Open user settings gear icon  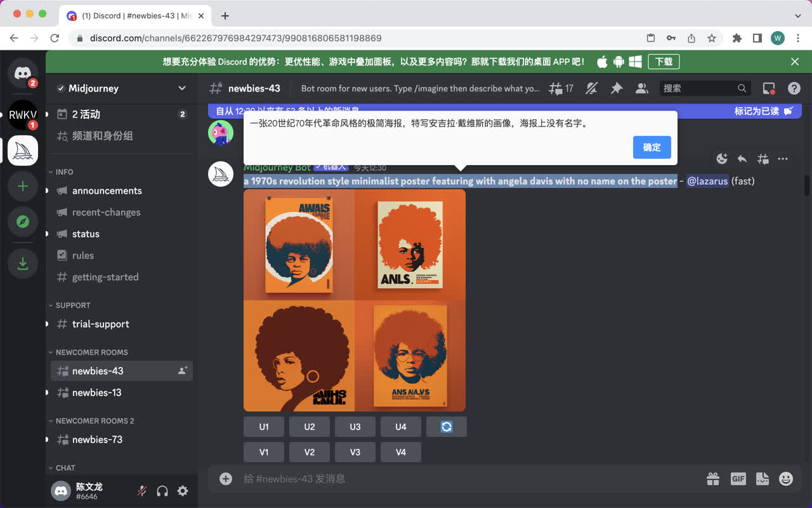[183, 491]
